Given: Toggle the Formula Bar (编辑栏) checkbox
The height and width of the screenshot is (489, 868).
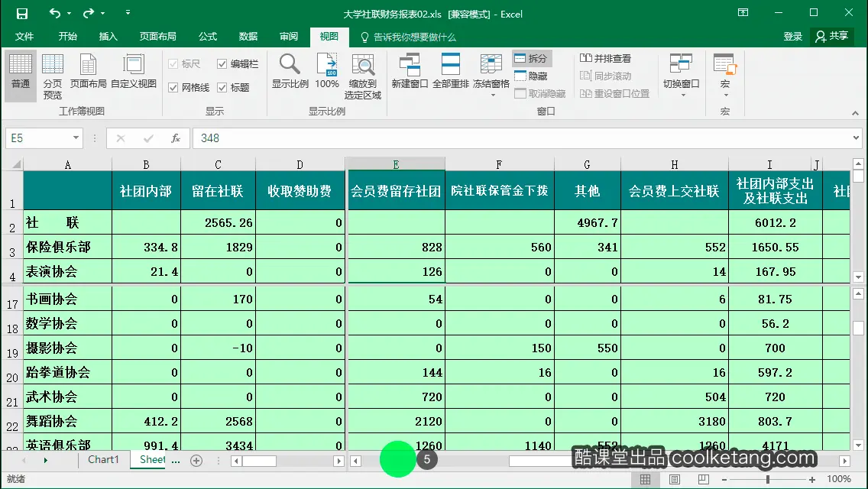Looking at the screenshot, I should 238,63.
